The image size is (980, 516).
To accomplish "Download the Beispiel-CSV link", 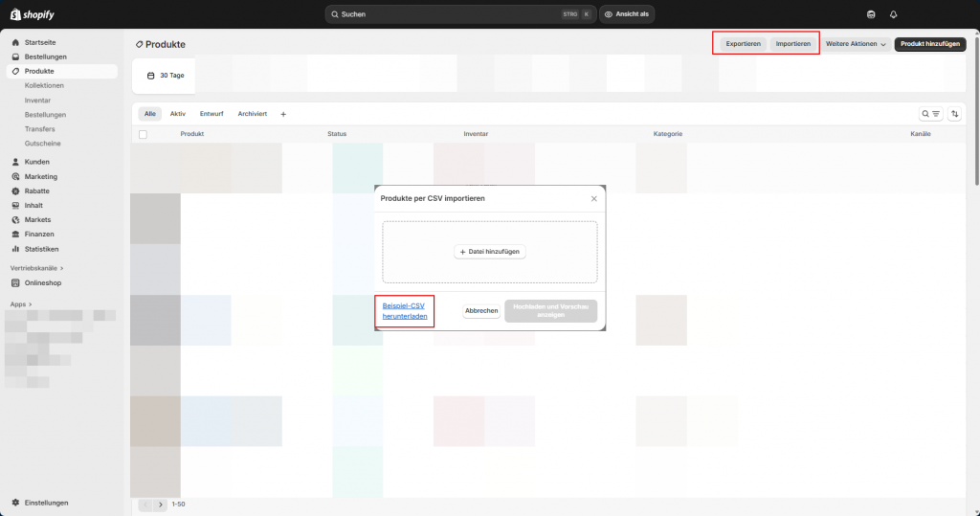I will [x=405, y=311].
